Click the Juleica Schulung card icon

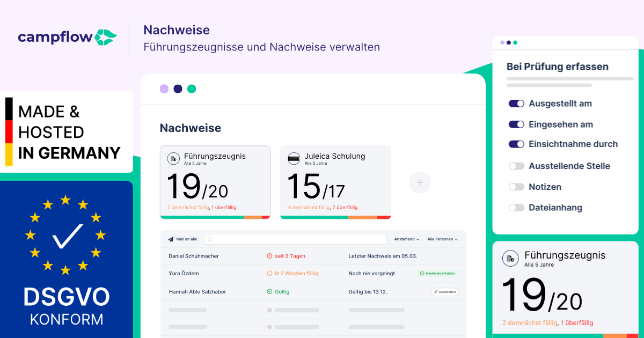coord(294,158)
